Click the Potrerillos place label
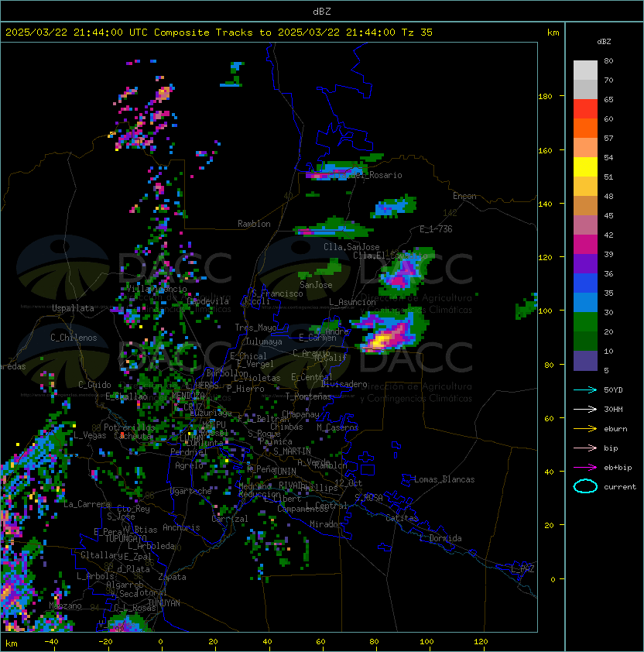This screenshot has width=644, height=652. [x=129, y=427]
